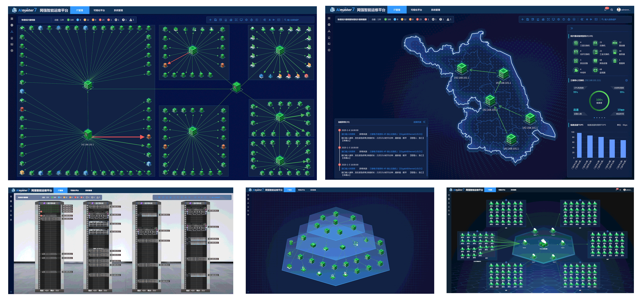Click 服务器 device type stat showing 44
The height and width of the screenshot is (305, 644).
tap(618, 53)
